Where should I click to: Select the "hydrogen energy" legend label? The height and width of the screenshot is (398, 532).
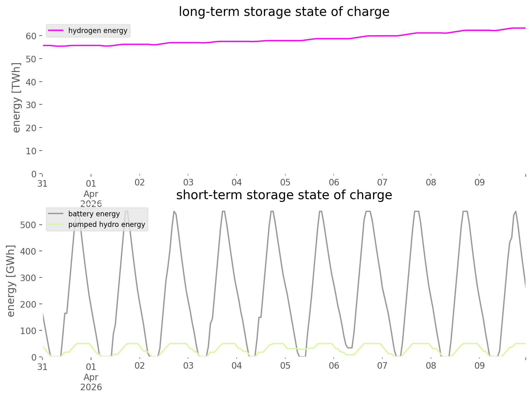98,31
